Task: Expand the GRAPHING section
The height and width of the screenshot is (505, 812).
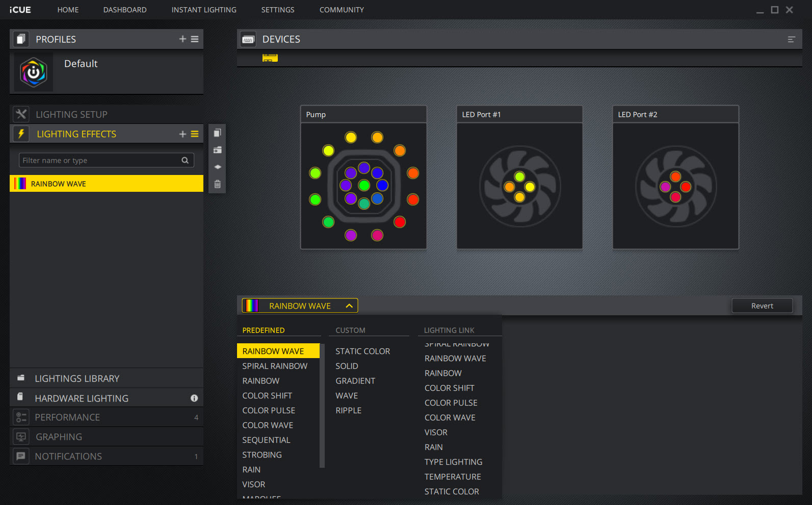Action: click(107, 437)
